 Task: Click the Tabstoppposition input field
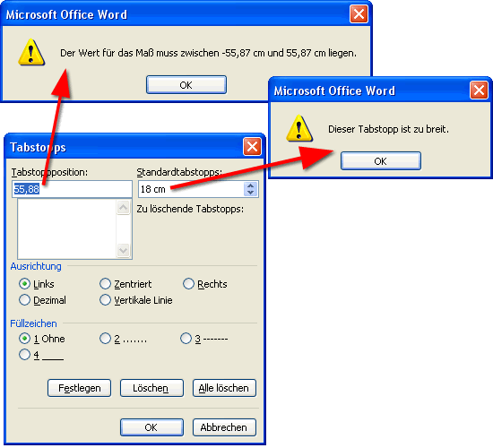click(x=72, y=189)
